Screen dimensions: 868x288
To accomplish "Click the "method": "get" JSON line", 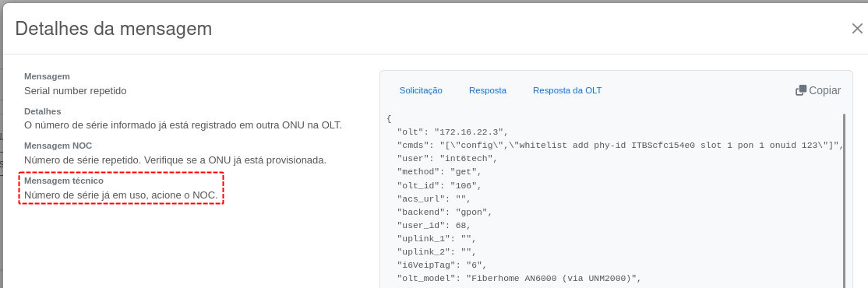I will [x=439, y=172].
